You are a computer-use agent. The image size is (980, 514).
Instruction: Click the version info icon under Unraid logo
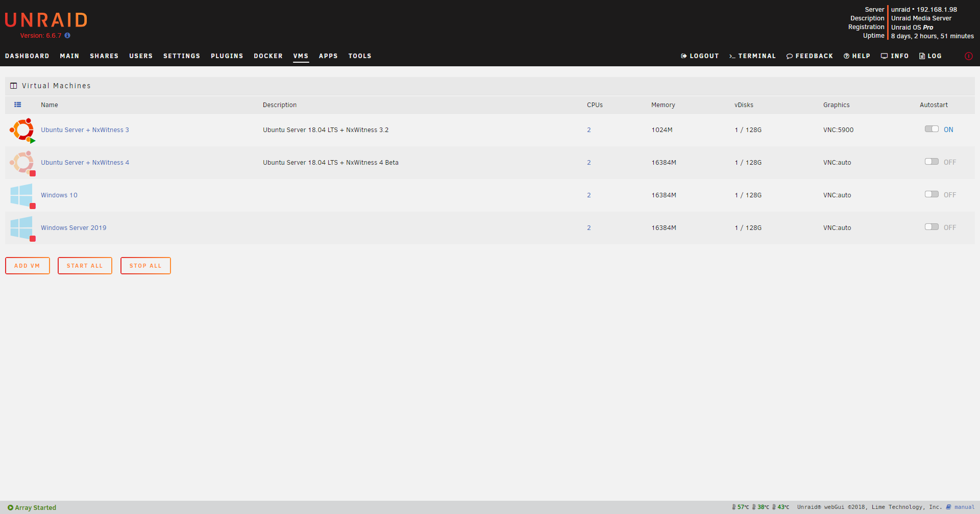(x=67, y=36)
